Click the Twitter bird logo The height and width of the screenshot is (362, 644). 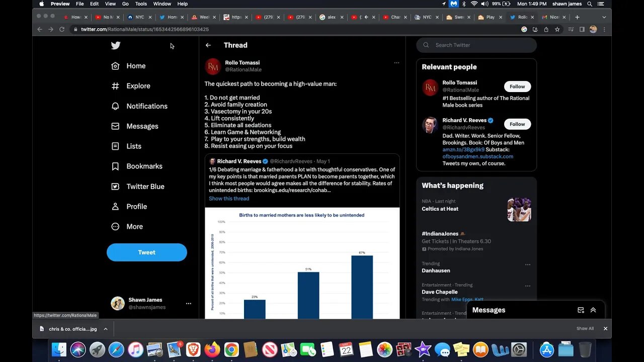coord(116,45)
